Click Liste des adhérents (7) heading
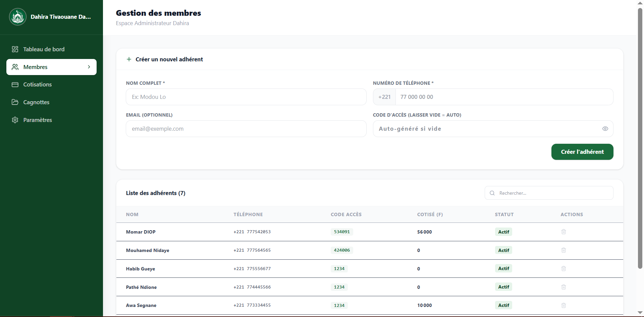Screen dimensions: 644x317 (156, 193)
